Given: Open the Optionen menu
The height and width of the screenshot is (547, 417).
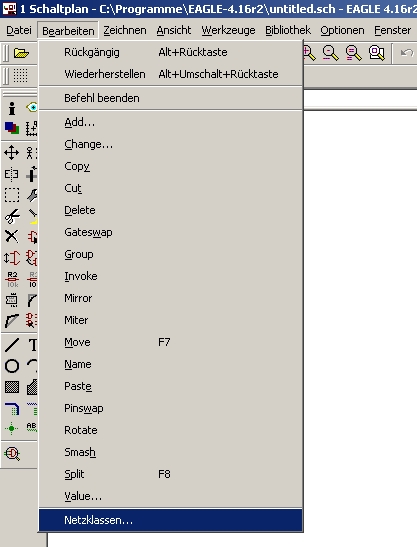Looking at the screenshot, I should pos(342,31).
